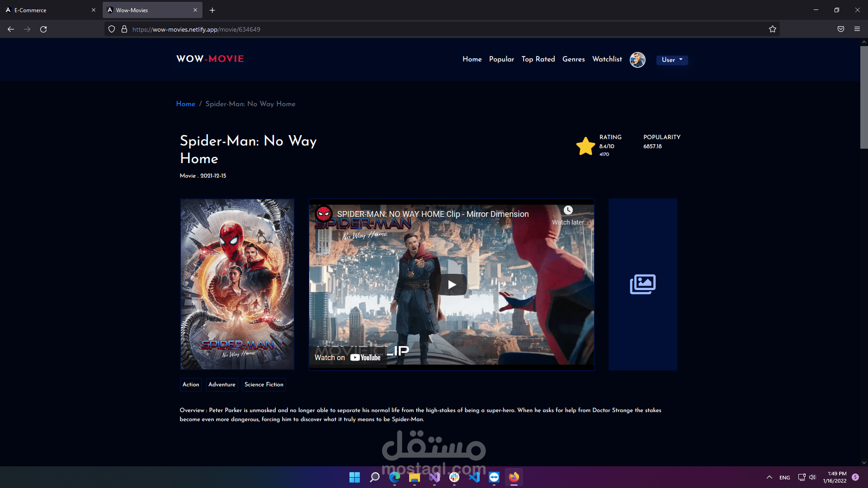Bookmark page with star icon in address bar
The image size is (868, 488).
point(773,29)
